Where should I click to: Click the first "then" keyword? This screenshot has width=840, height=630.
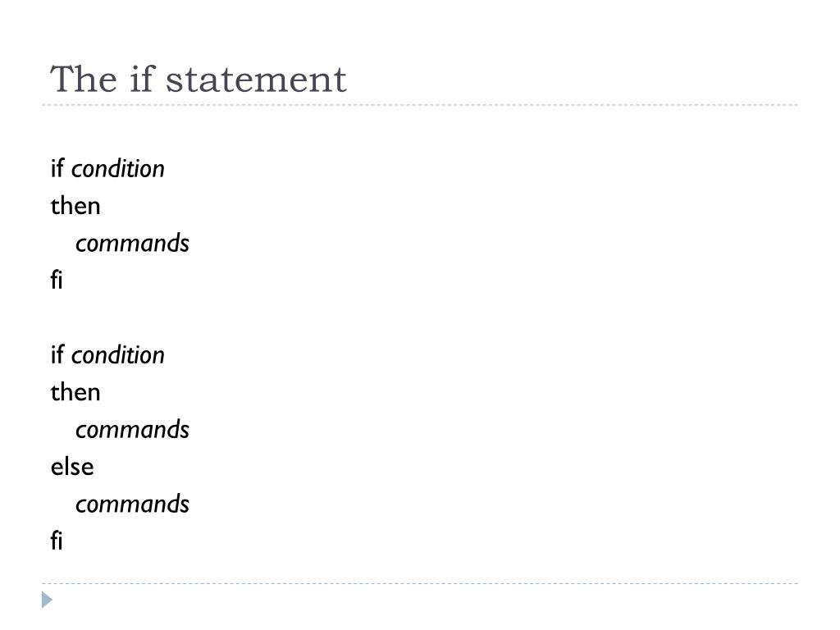click(x=75, y=206)
